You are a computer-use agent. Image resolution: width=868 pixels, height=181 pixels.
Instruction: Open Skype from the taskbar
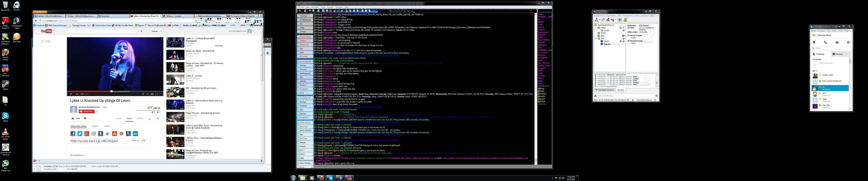tap(331, 178)
